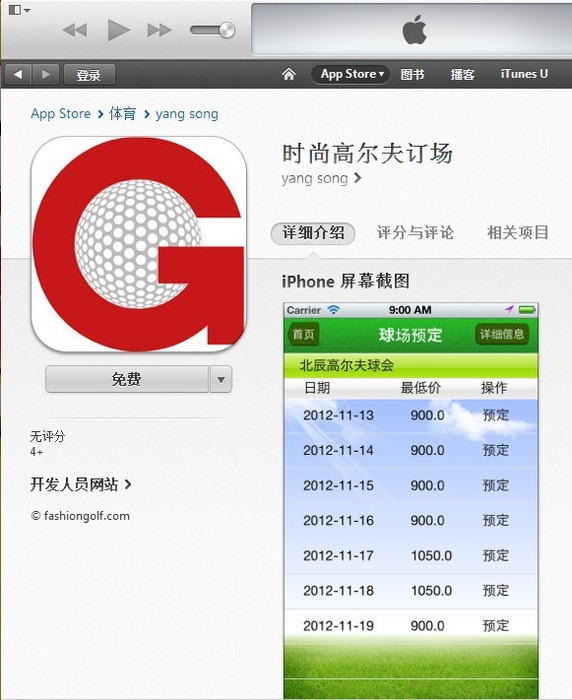
Task: Adjust the volume slider knob
Action: (227, 30)
